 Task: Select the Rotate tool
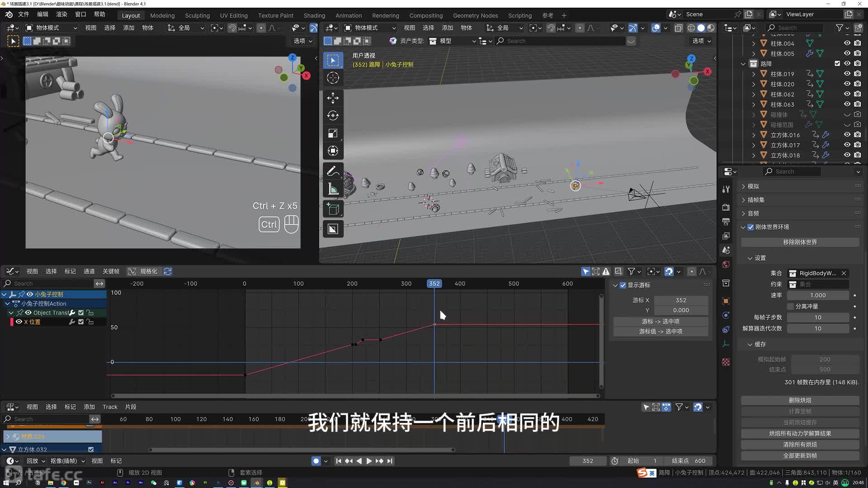[x=333, y=116]
